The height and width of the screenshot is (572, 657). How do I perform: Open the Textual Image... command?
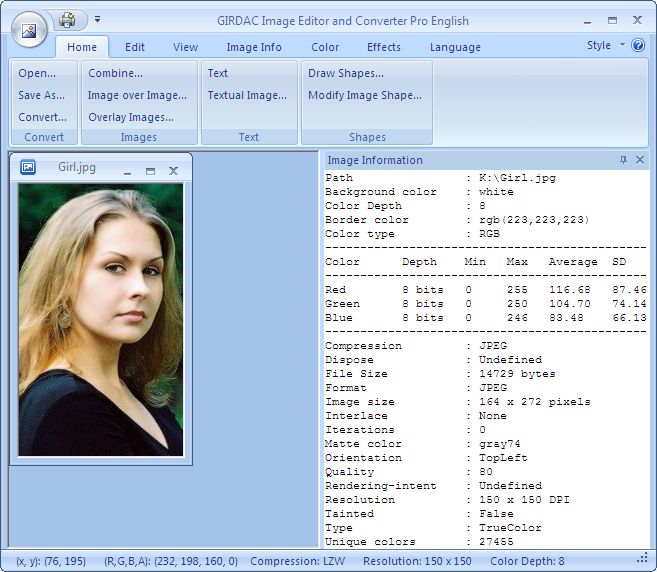pyautogui.click(x=247, y=95)
